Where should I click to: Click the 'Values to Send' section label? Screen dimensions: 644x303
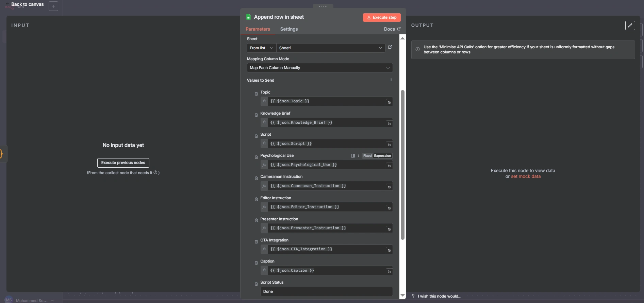[261, 80]
